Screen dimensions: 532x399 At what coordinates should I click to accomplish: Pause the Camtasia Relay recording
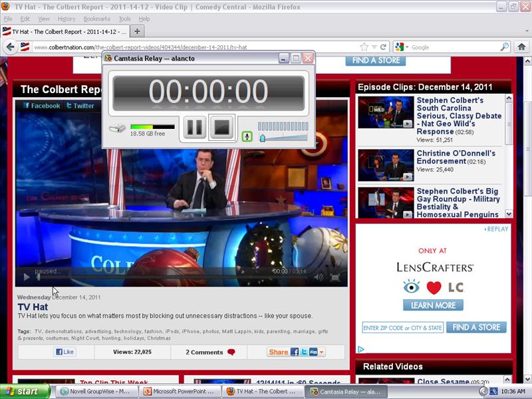pos(195,127)
